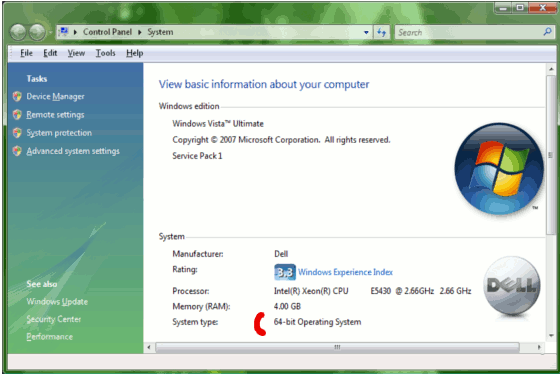Viewport: 560px width, 374px height.
Task: Expand the arrow after Control Panel breadcrumb
Action: coord(140,32)
